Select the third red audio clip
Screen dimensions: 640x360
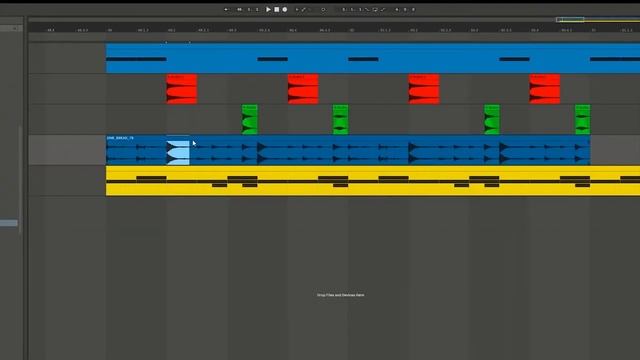coord(424,89)
